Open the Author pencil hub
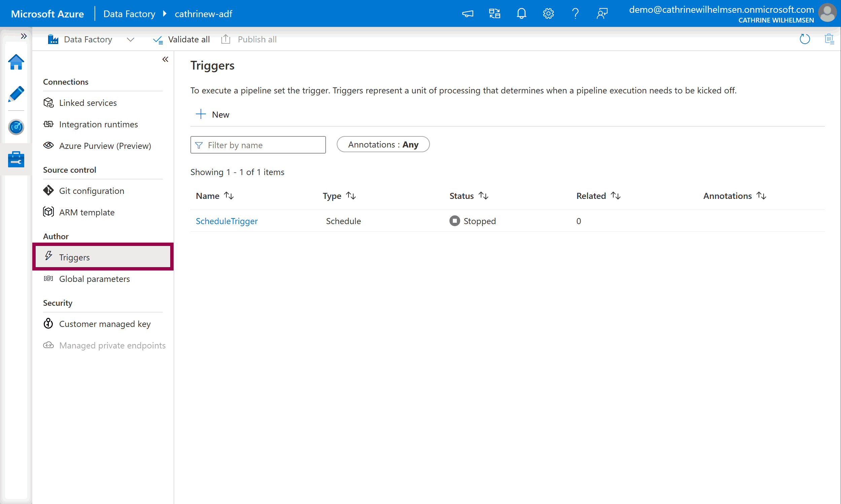The height and width of the screenshot is (504, 841). tap(16, 94)
